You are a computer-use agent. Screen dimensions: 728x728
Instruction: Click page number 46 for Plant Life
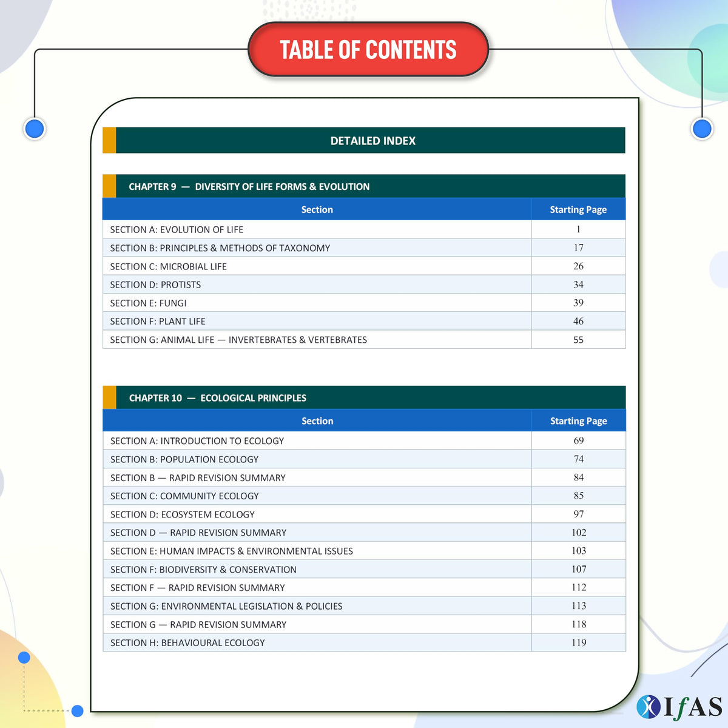pos(579,321)
